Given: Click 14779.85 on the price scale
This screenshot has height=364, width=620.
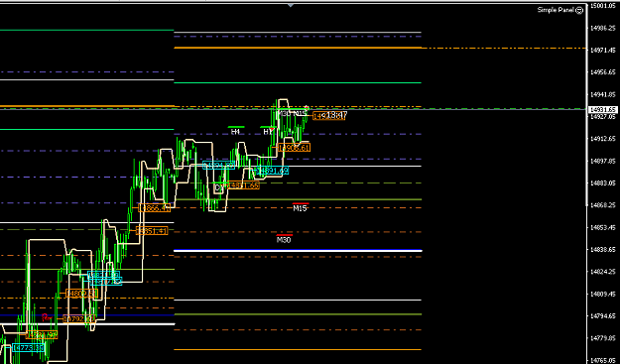Looking at the screenshot, I should 604,338.
